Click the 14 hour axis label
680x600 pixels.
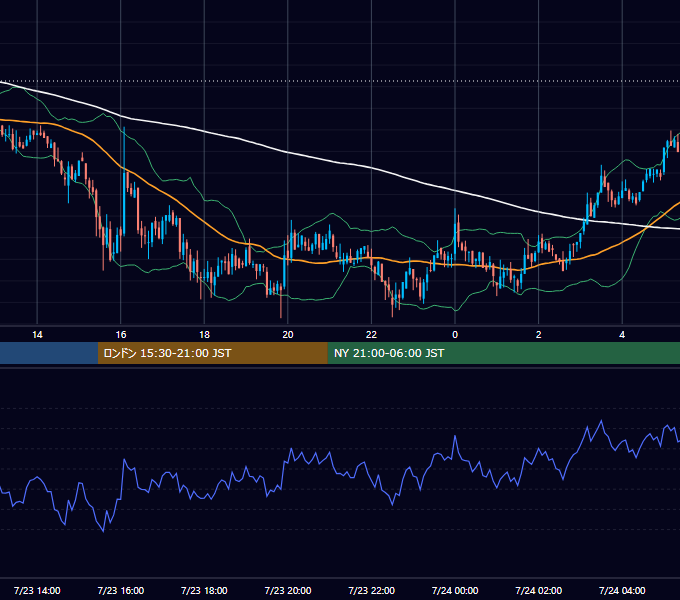(x=37, y=335)
